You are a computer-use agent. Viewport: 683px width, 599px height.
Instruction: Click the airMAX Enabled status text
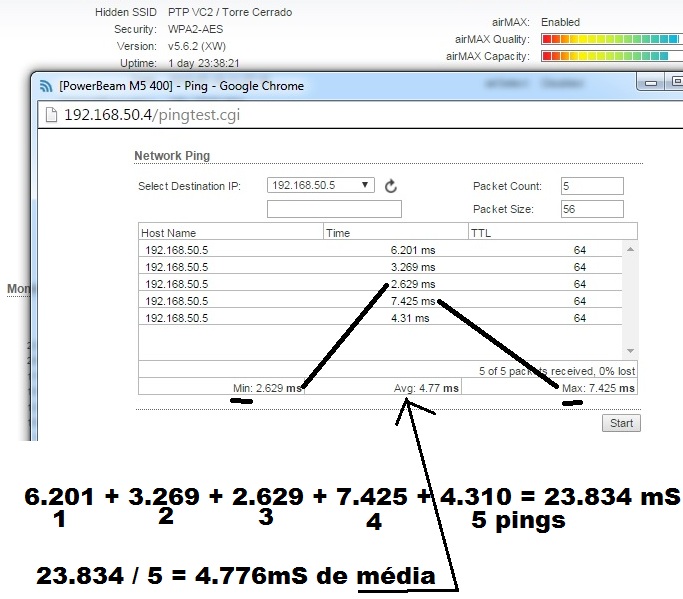click(x=560, y=22)
